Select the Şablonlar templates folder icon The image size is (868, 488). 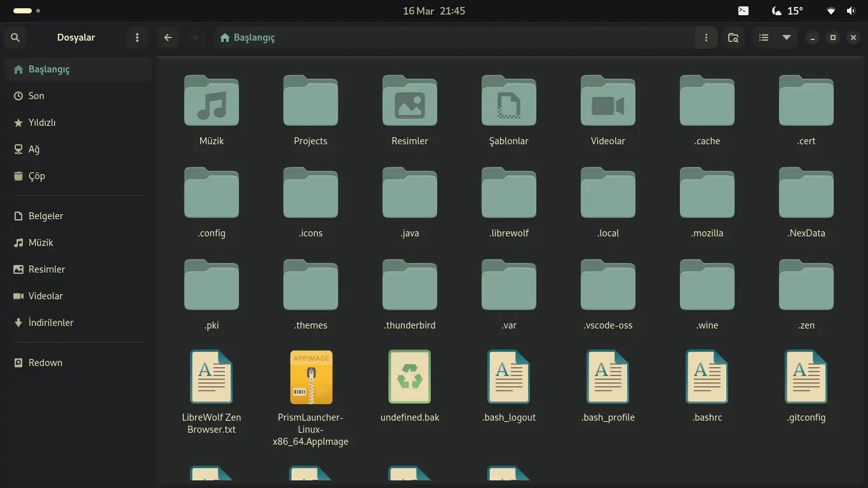pyautogui.click(x=509, y=100)
